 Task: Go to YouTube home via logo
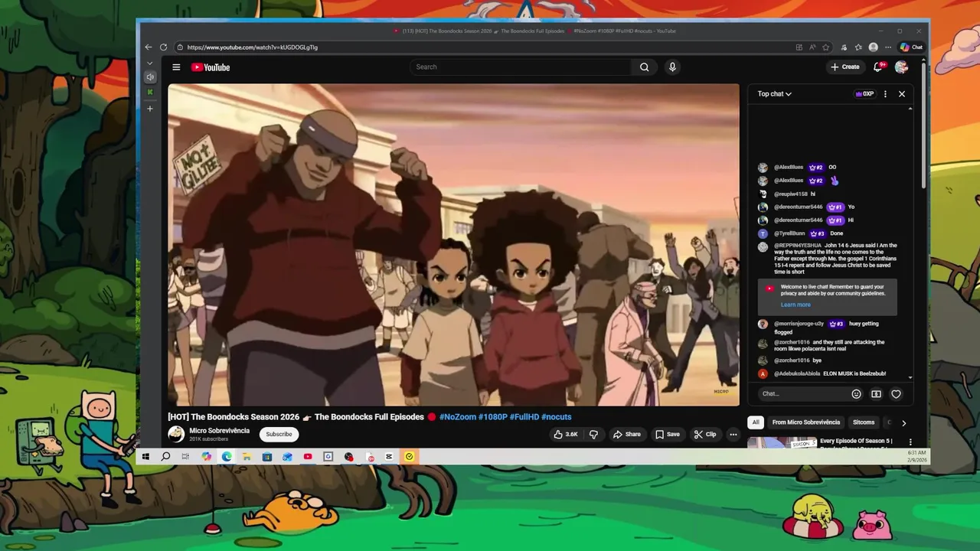(211, 67)
